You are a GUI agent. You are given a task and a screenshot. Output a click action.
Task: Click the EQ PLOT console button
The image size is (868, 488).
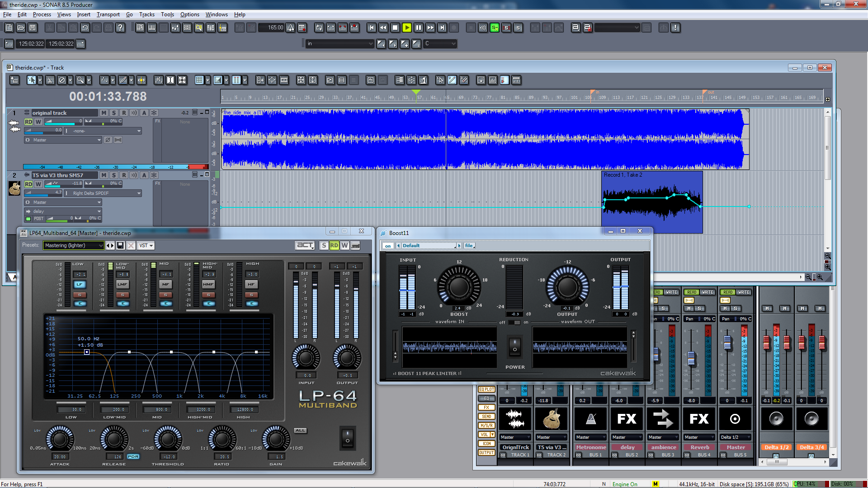pyautogui.click(x=486, y=389)
